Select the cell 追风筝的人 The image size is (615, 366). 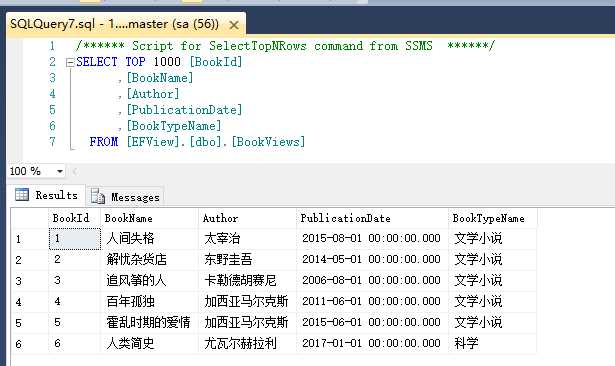pyautogui.click(x=149, y=280)
